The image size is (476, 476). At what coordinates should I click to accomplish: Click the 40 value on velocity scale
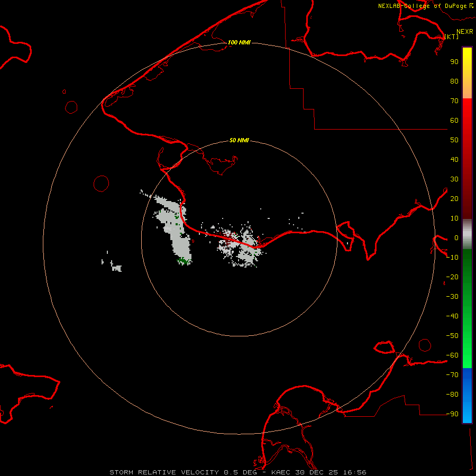[454, 159]
